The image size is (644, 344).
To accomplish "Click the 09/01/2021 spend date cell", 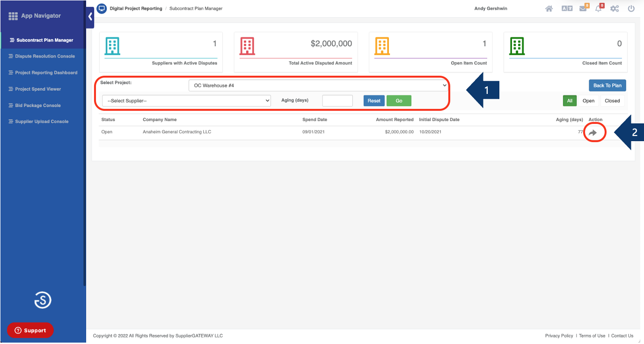I will tap(314, 132).
